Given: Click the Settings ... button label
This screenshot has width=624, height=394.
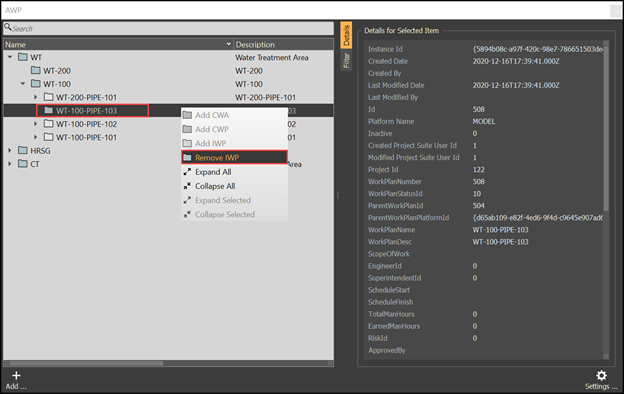Looking at the screenshot, I should pos(601,386).
